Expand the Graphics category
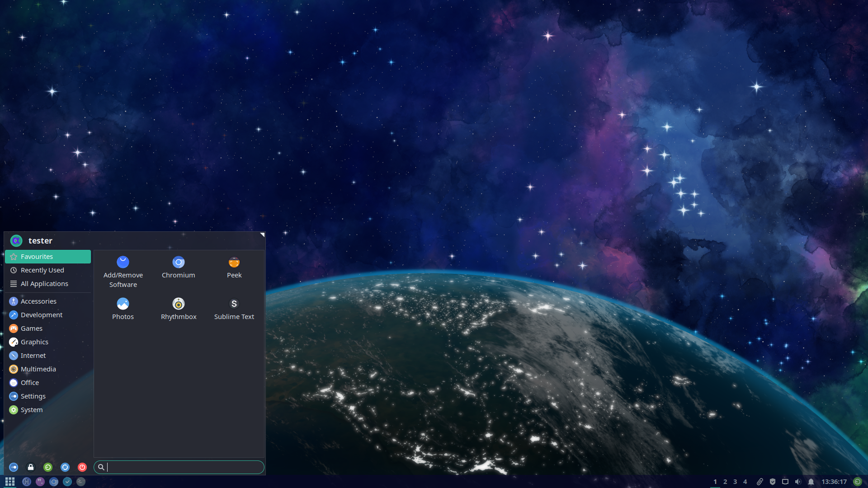The width and height of the screenshot is (868, 488). coord(34,342)
